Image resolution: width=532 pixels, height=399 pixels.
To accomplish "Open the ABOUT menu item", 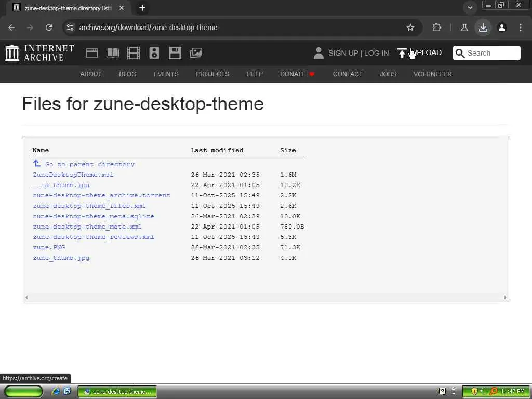I will click(x=90, y=74).
